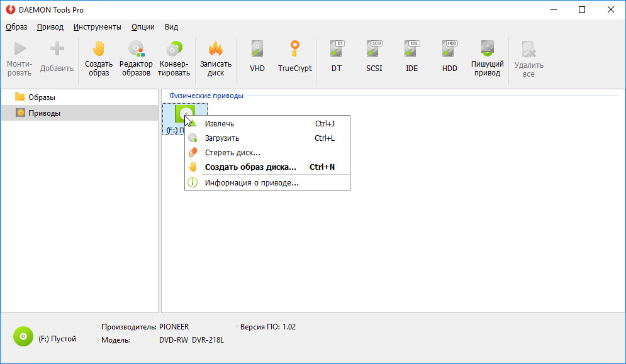Open the Образ menu

pos(16,27)
